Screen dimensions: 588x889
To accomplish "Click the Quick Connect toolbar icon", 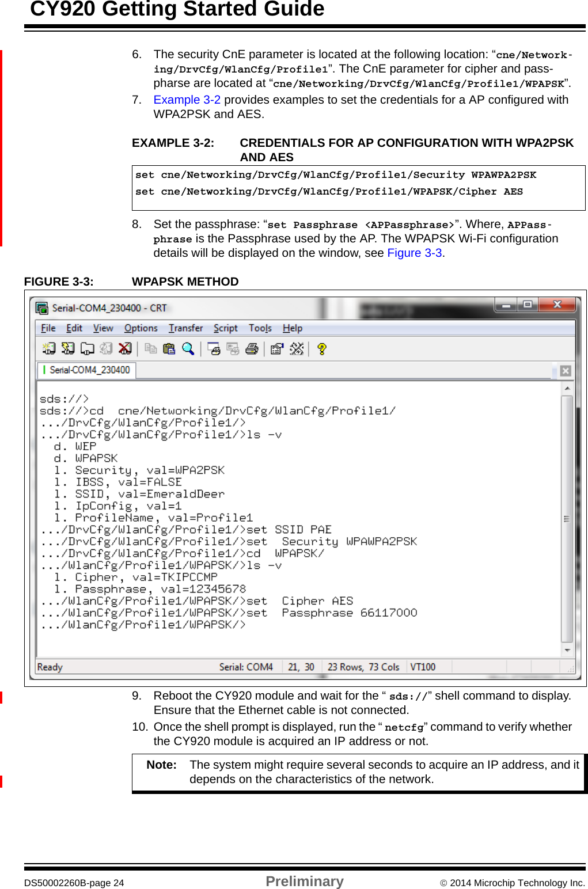I will point(68,348).
